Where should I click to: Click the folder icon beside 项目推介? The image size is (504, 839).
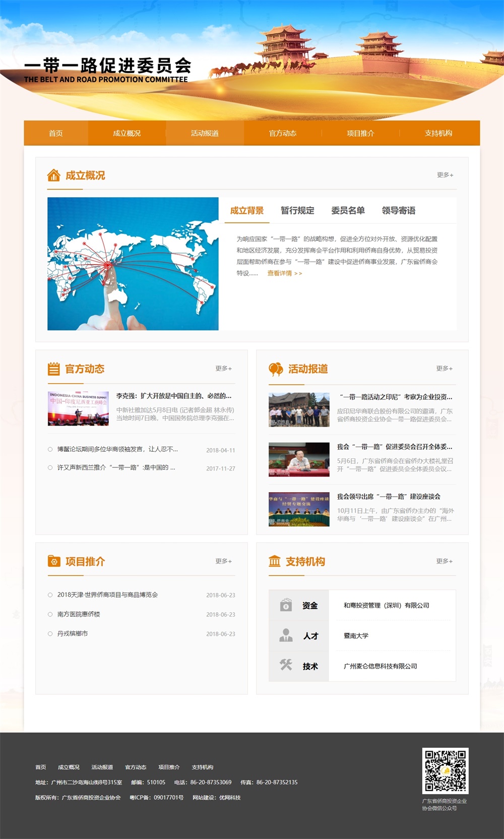(x=54, y=561)
